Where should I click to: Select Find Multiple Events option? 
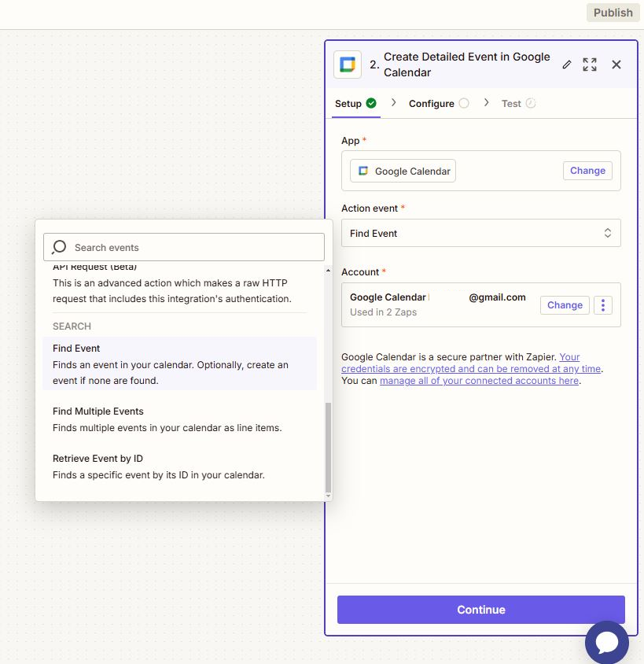tap(180, 419)
